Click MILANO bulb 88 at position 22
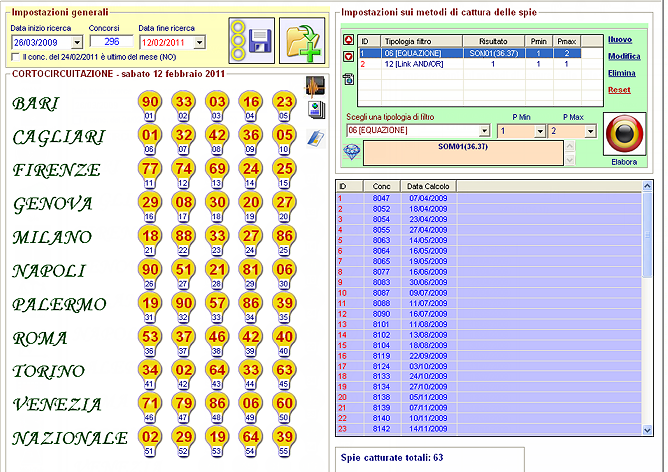Screen dimensions: 668x472 184,240
